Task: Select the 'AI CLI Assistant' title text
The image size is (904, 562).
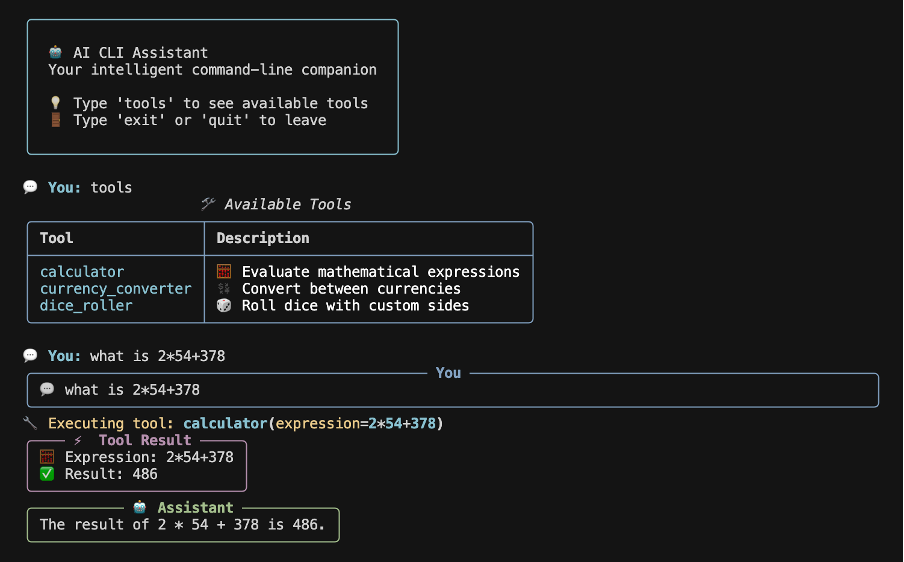Action: pos(140,52)
